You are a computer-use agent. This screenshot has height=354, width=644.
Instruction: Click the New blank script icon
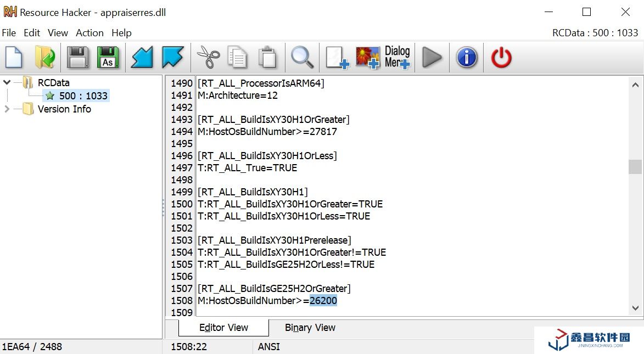pyautogui.click(x=14, y=57)
